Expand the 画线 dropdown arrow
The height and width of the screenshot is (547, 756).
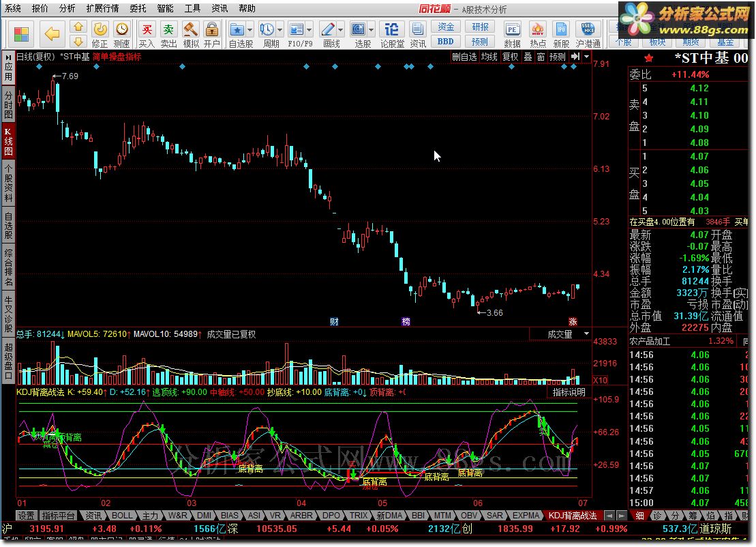point(340,30)
